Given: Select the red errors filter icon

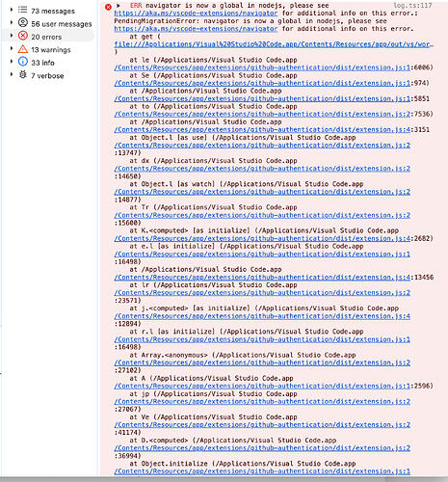Looking at the screenshot, I should tap(23, 36).
